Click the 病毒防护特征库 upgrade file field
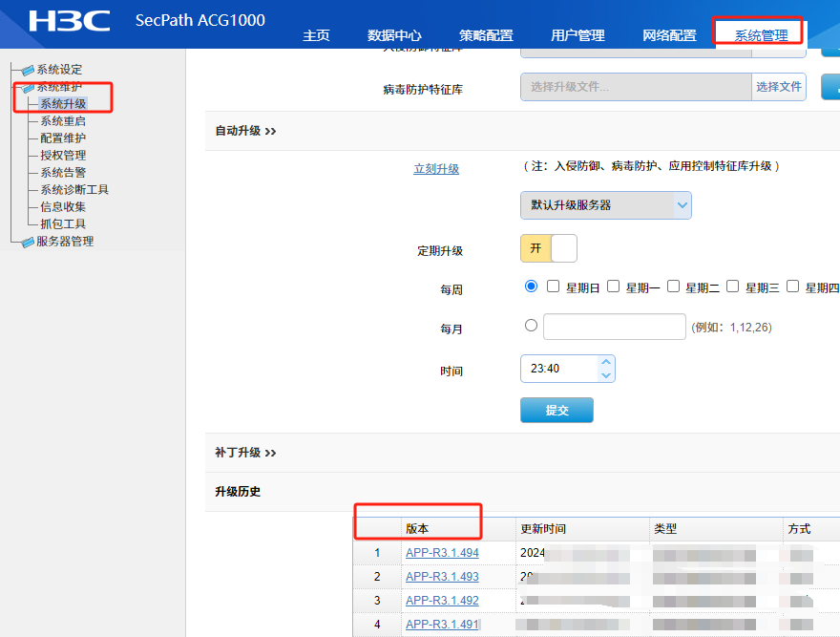This screenshot has width=840, height=637. pos(636,87)
